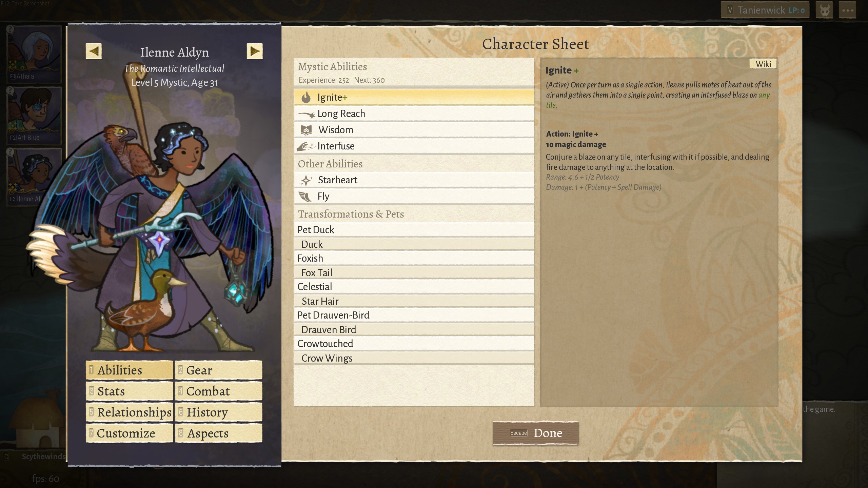Switch to the Gear tab
Viewport: 868px width, 488px height.
pyautogui.click(x=219, y=370)
